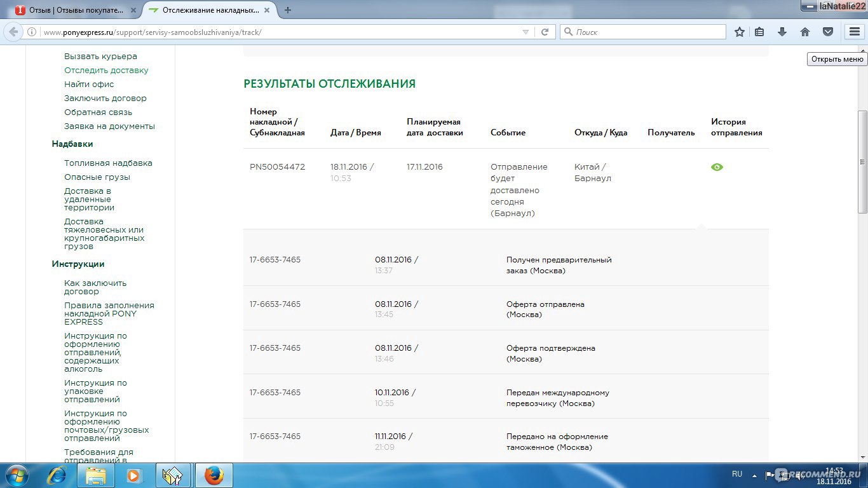The image size is (868, 488).
Task: Switch to the Отзыв reviews tab
Action: 74,10
